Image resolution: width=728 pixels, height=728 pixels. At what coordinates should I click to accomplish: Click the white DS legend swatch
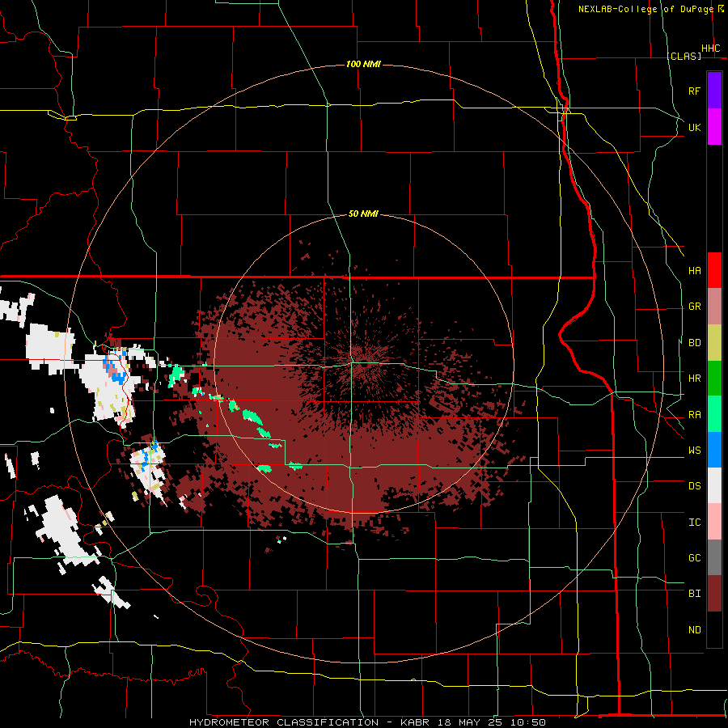714,485
